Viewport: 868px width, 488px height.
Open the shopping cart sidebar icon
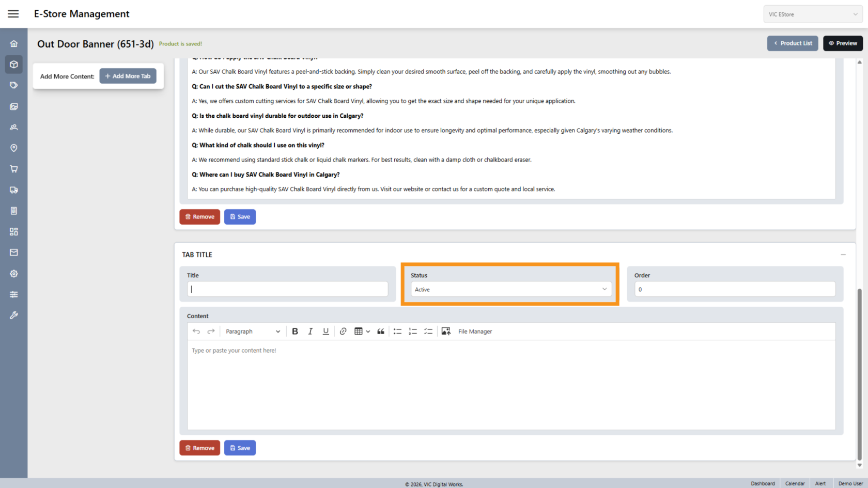click(x=14, y=169)
